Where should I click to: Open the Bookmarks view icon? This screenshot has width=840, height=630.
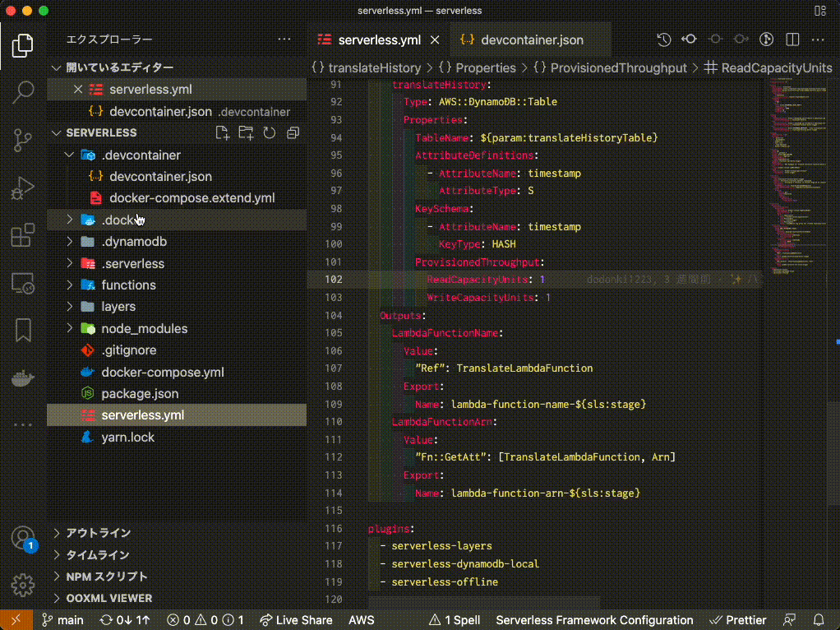pos(22,330)
